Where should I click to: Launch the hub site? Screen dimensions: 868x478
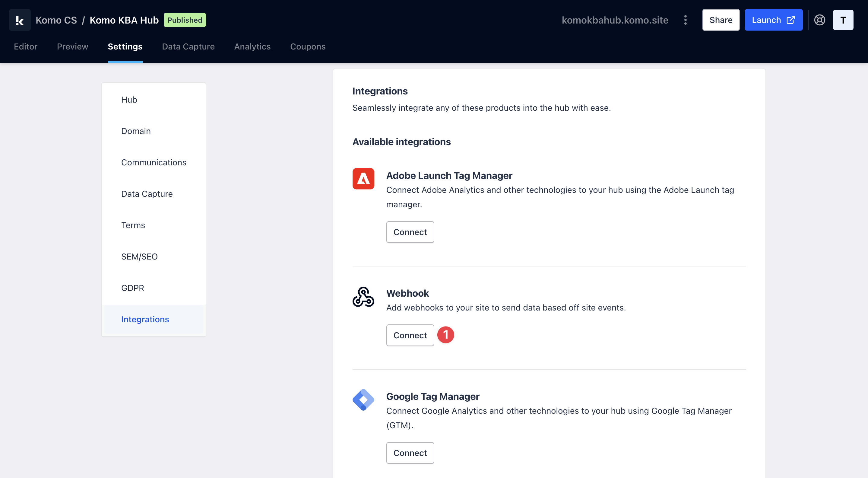773,20
